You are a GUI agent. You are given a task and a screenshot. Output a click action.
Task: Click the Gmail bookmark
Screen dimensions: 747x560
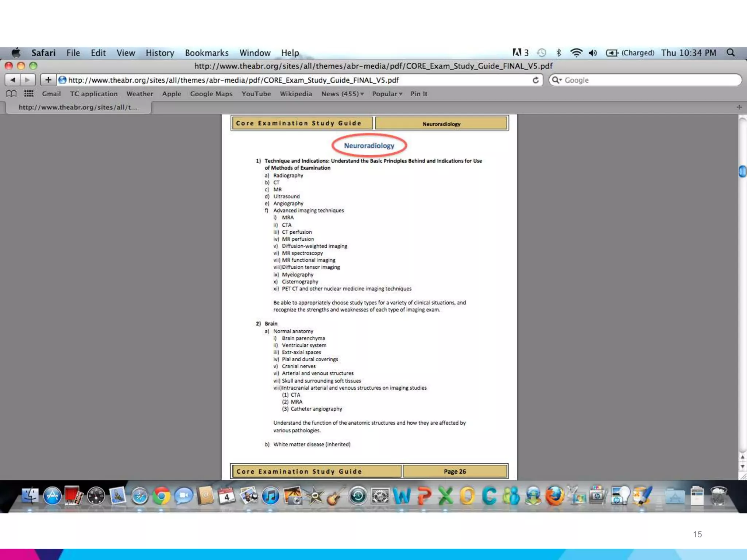point(51,94)
